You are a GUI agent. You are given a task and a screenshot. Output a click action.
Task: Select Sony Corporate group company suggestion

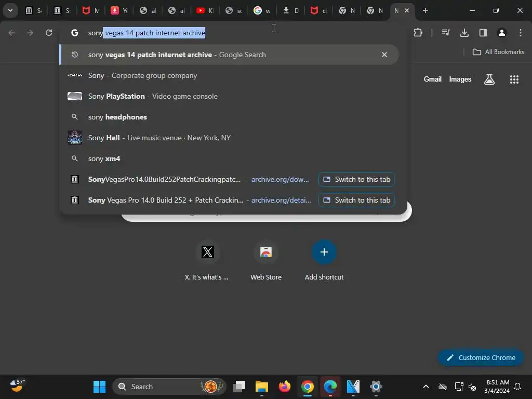229,75
